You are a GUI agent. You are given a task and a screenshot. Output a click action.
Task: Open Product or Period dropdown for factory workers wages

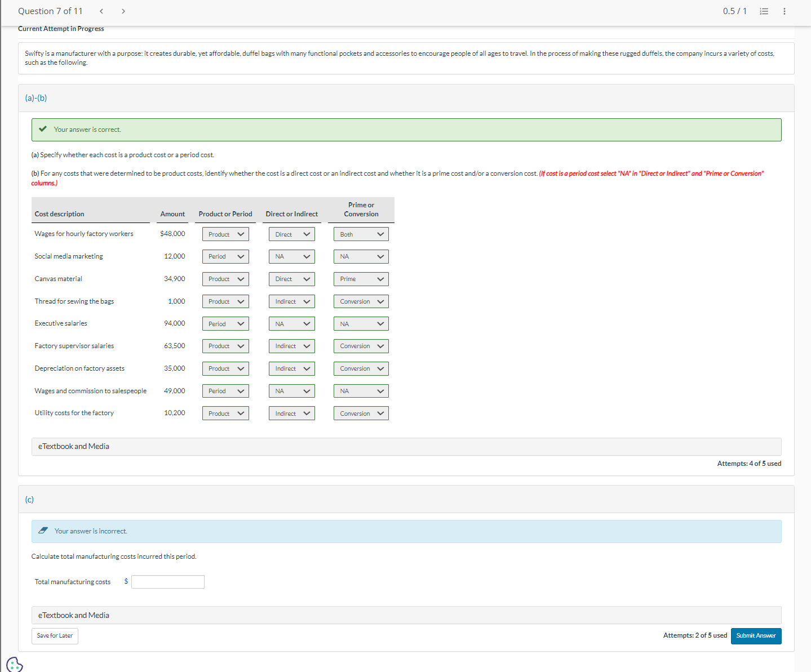(x=225, y=234)
